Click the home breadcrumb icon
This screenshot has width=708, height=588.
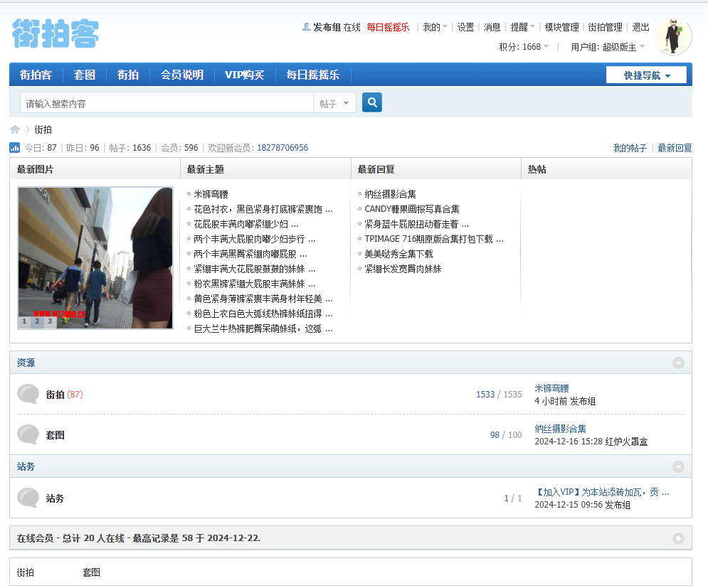15,129
